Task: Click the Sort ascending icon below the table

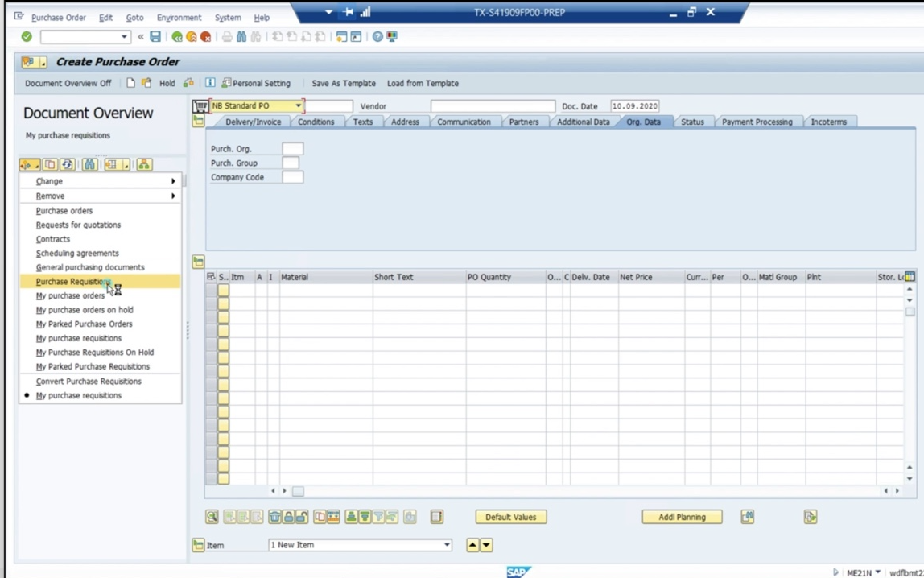Action: click(x=351, y=517)
